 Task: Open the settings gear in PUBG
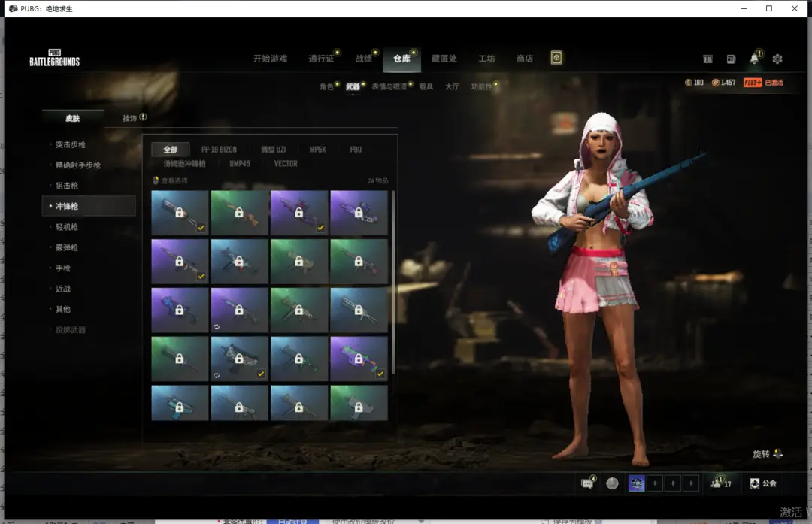[x=777, y=59]
